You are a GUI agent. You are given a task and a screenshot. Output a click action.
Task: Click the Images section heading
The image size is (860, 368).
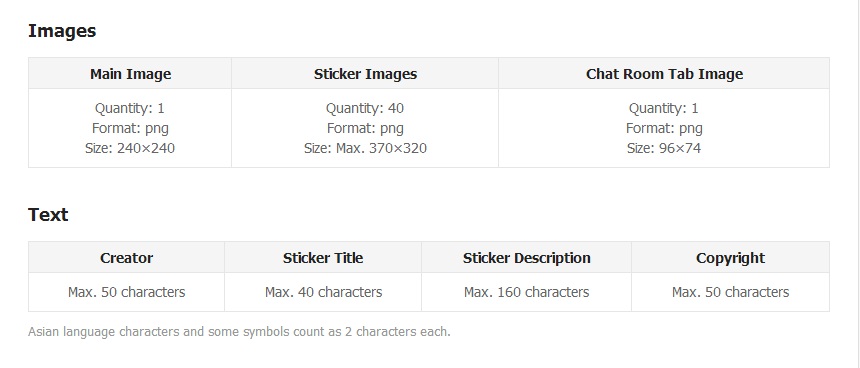tap(62, 31)
